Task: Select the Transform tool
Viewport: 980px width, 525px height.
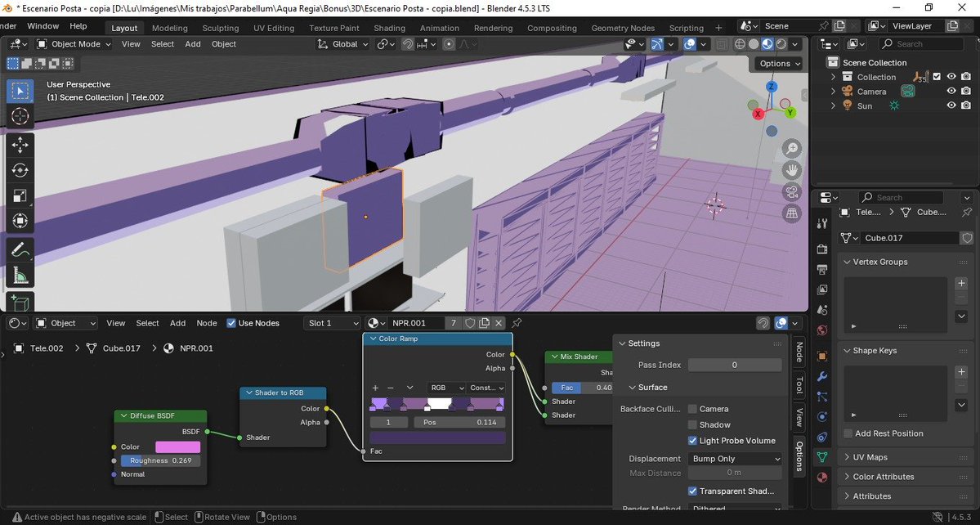Action: (20, 221)
